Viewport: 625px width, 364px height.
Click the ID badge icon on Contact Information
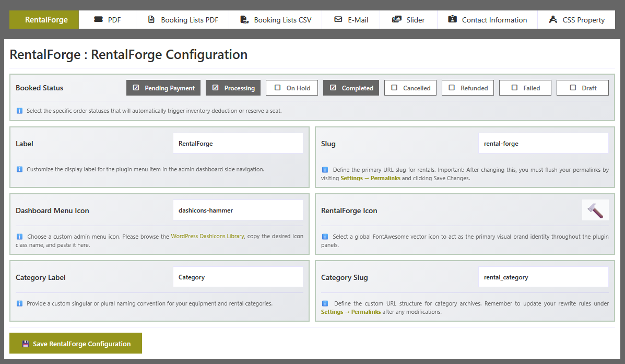click(452, 19)
